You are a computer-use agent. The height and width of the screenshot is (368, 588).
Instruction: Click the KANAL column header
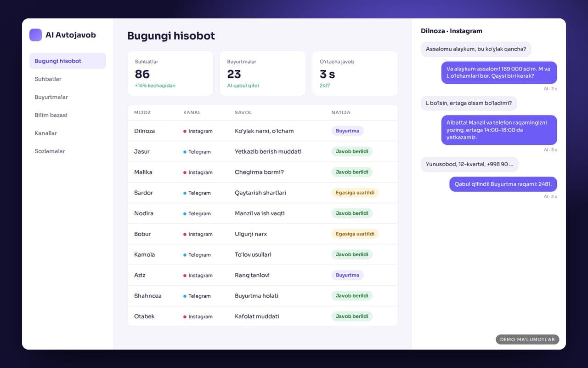pos(192,113)
